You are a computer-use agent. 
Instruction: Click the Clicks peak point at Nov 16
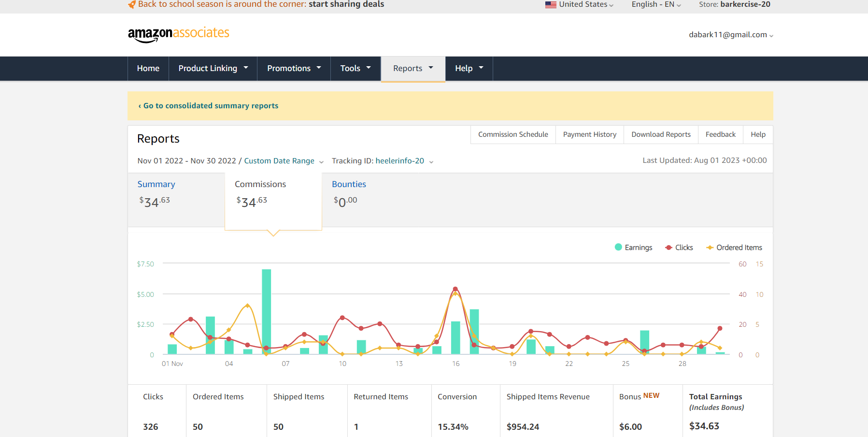(x=455, y=289)
